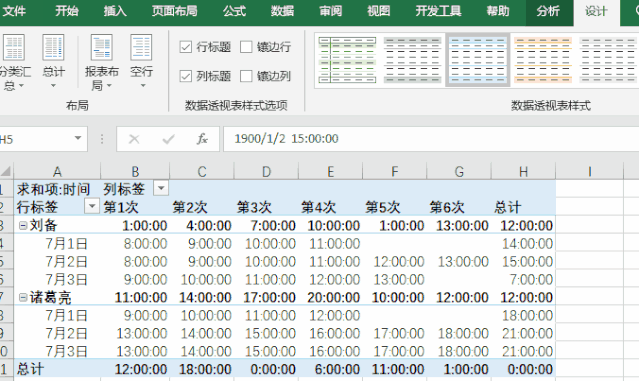Open the 文件 menu tab
The width and height of the screenshot is (639, 381).
(14, 11)
